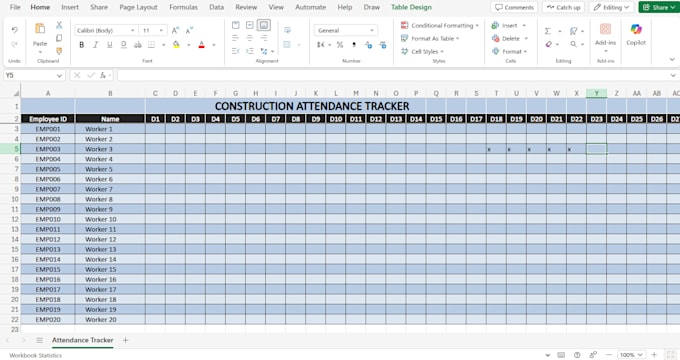Click the Select All corner triangle
680x360 pixels.
click(x=16, y=93)
